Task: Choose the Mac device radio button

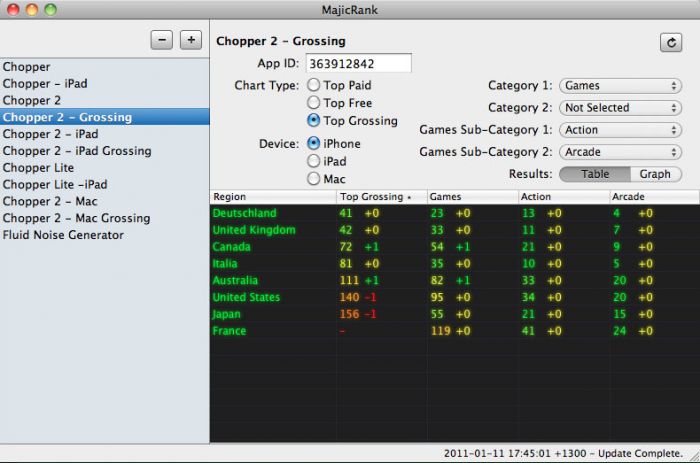Action: [315, 179]
